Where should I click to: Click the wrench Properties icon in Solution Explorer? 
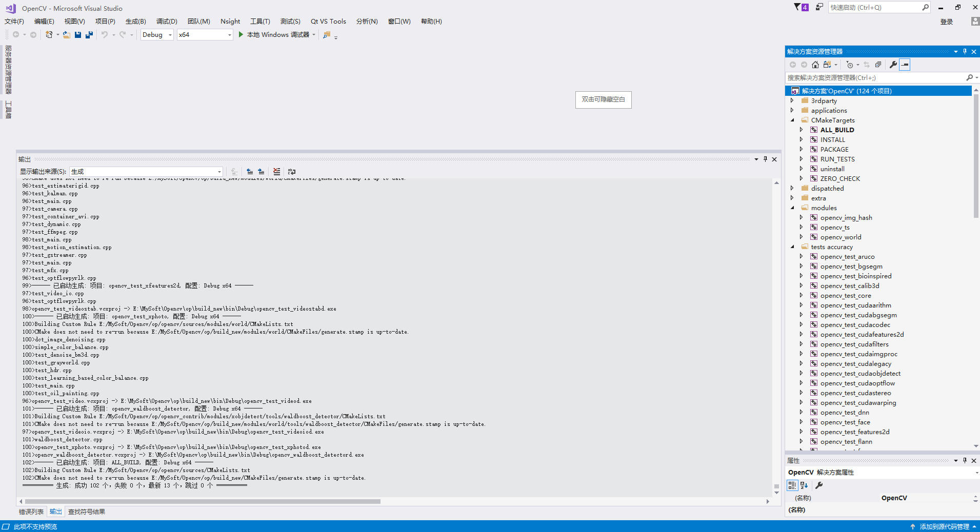pyautogui.click(x=893, y=65)
